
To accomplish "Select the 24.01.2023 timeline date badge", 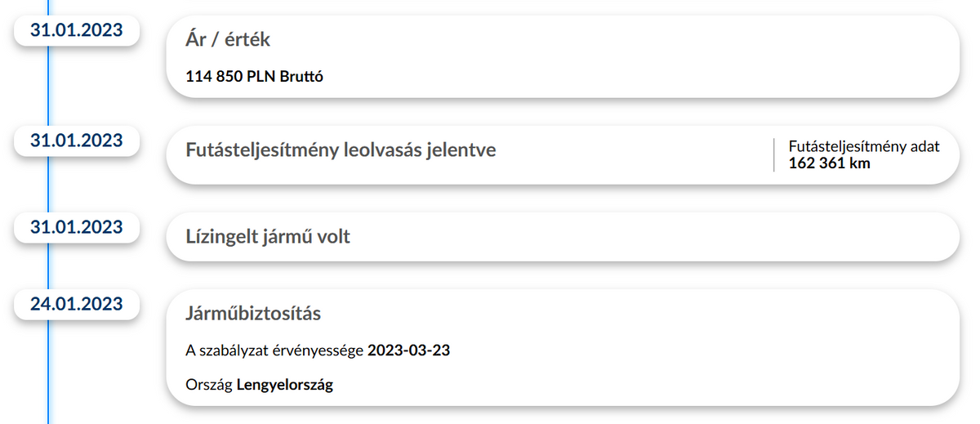I will [76, 304].
